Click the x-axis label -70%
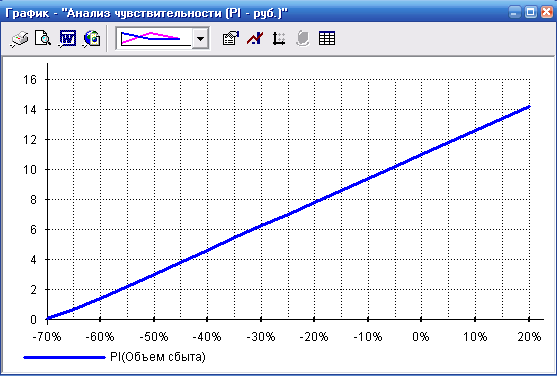Image resolution: width=557 pixels, height=376 pixels. click(47, 337)
